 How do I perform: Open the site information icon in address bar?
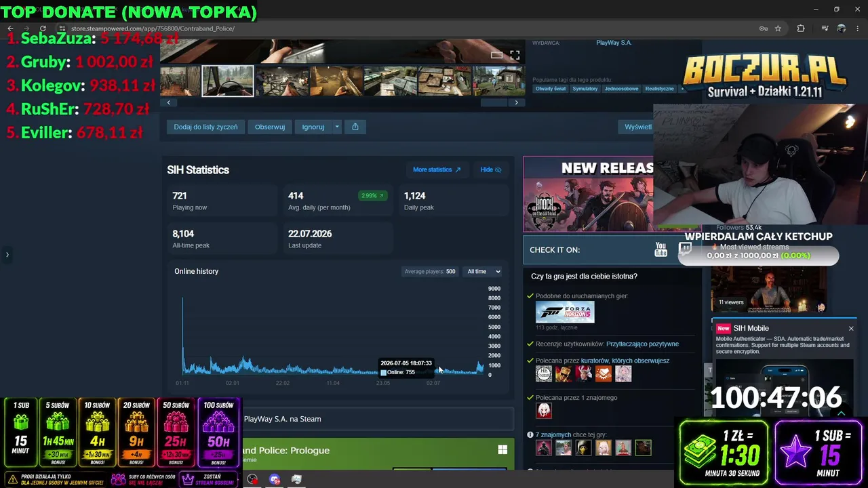click(x=62, y=28)
